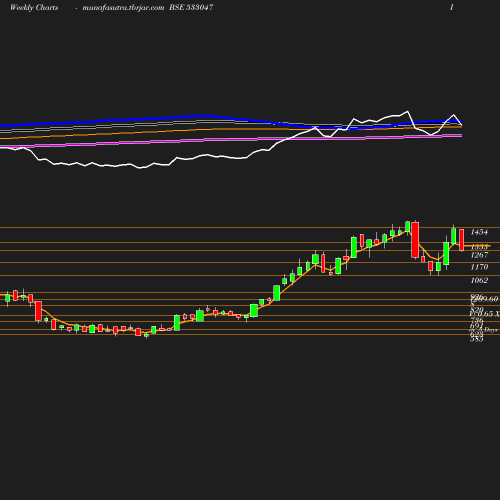Click the 'munafasutra.tbrjar.com' site label
This screenshot has width=500, height=500.
click(123, 8)
